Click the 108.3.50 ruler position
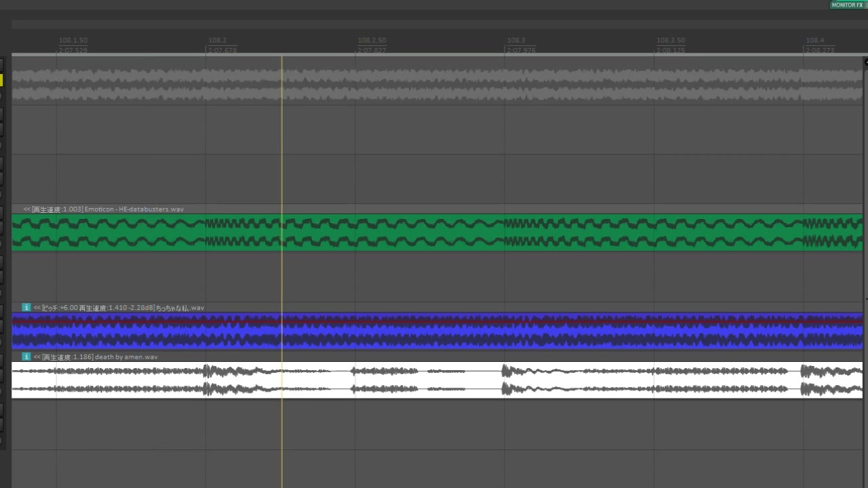Viewport: 868px width, 488px height. click(x=671, y=41)
